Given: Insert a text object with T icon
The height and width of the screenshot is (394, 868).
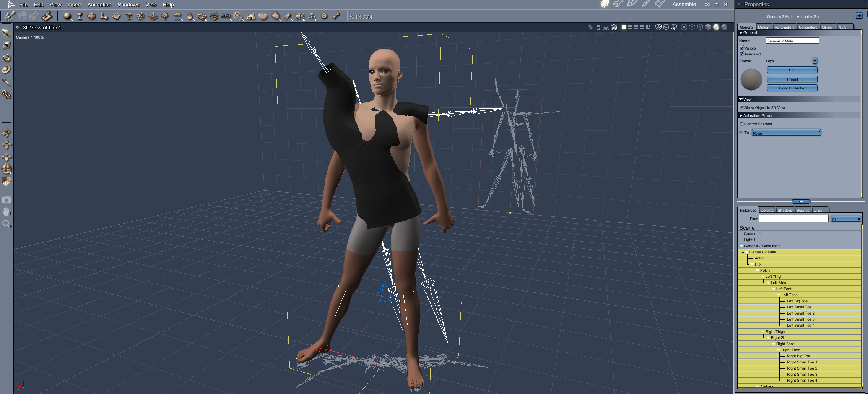Looking at the screenshot, I should click(128, 16).
